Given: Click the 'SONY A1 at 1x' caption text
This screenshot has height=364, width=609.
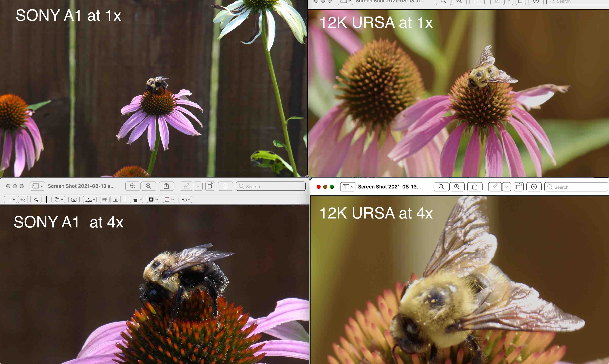Looking at the screenshot, I should click(68, 15).
